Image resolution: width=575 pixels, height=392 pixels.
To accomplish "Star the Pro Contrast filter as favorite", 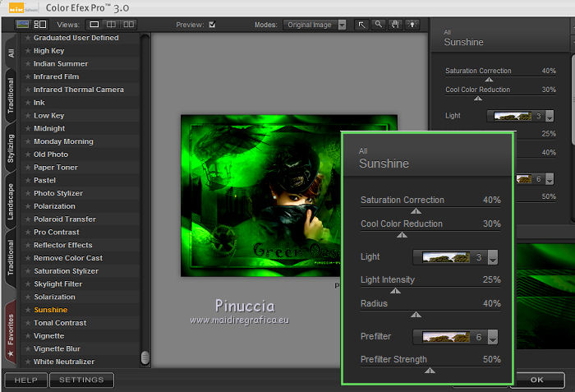I will 27,232.
